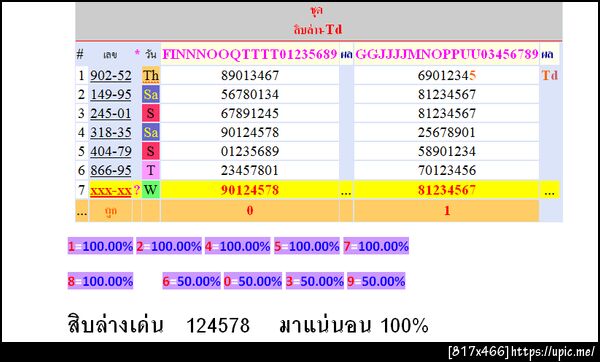Click the GGJJJJMNOPPUU03456789 column header
This screenshot has height=362, width=600.
click(447, 54)
